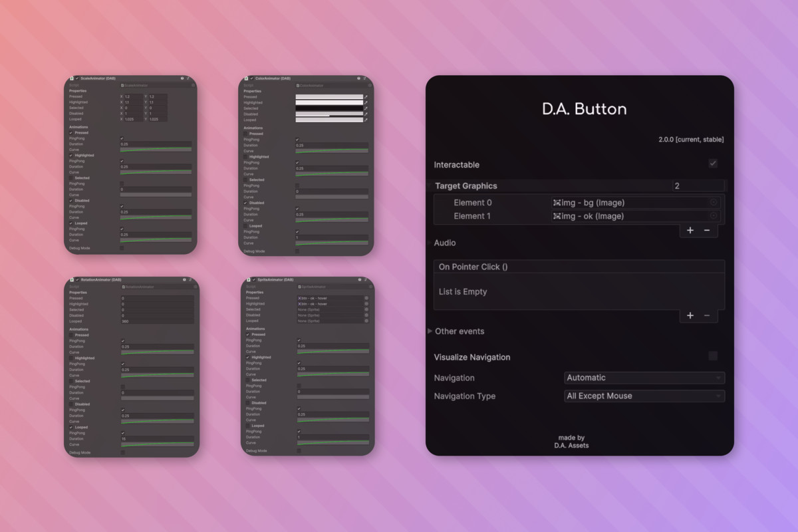This screenshot has height=532, width=798.
Task: Click the help icon on ScaleAnimator header
Action: (x=183, y=78)
